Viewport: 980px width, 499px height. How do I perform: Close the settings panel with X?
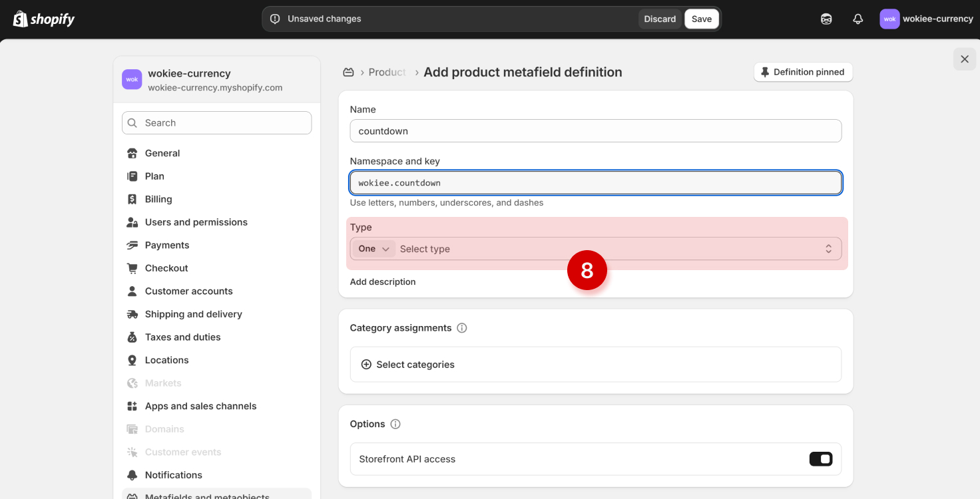[x=964, y=59]
